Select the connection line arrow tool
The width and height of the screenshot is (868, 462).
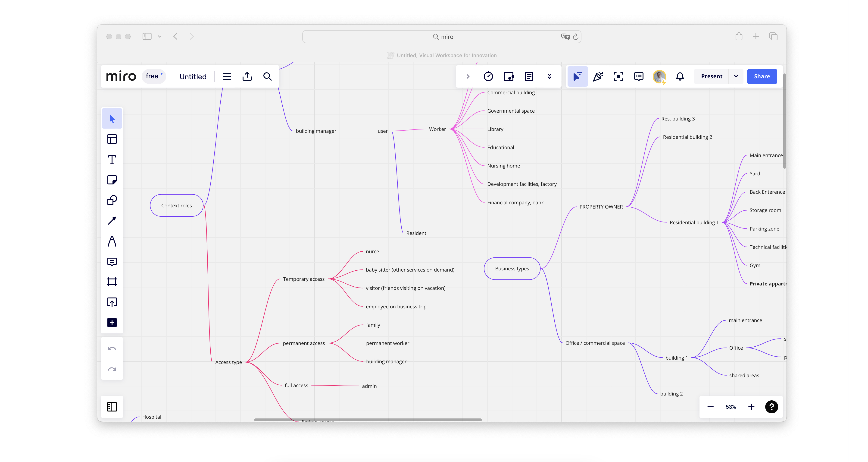(112, 221)
